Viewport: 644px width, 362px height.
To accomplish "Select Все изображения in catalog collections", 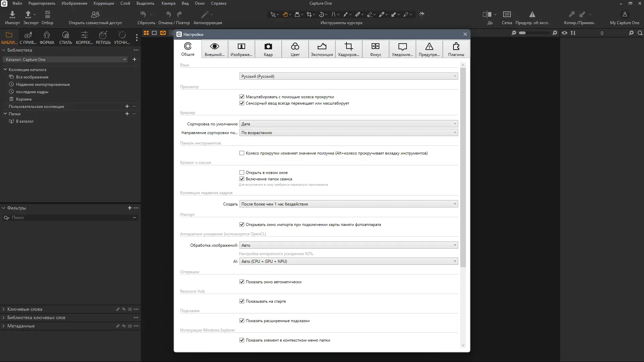I will coord(32,77).
